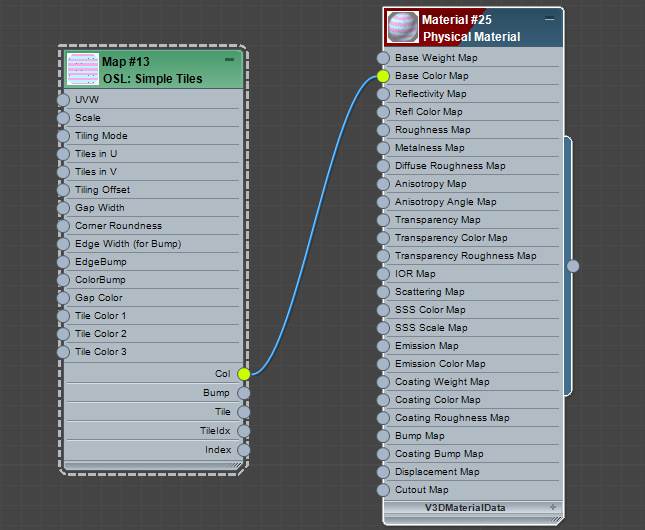
Task: Select the Material #25 Physical Material title
Action: coord(471,28)
